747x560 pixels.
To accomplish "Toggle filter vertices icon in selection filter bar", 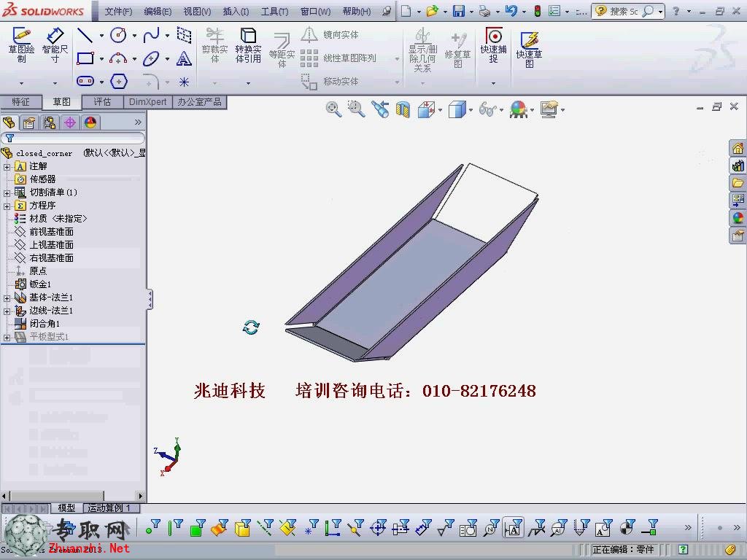I will pyautogui.click(x=153, y=528).
